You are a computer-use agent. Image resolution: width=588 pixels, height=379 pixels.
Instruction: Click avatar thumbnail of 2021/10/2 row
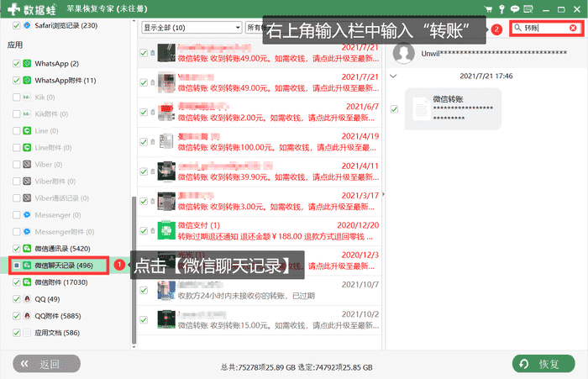166,319
